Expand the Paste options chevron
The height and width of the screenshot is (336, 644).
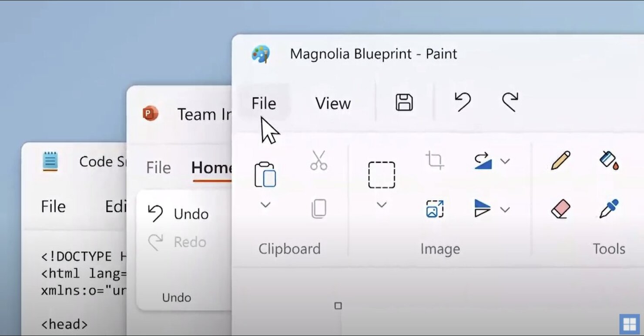[265, 205]
